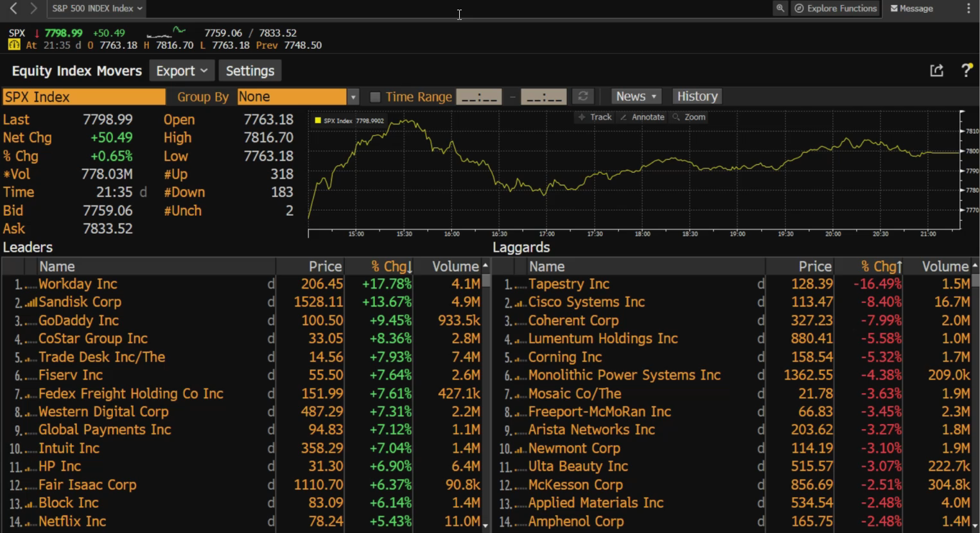The height and width of the screenshot is (533, 980).
Task: Click the forward navigation arrow
Action: [33, 8]
